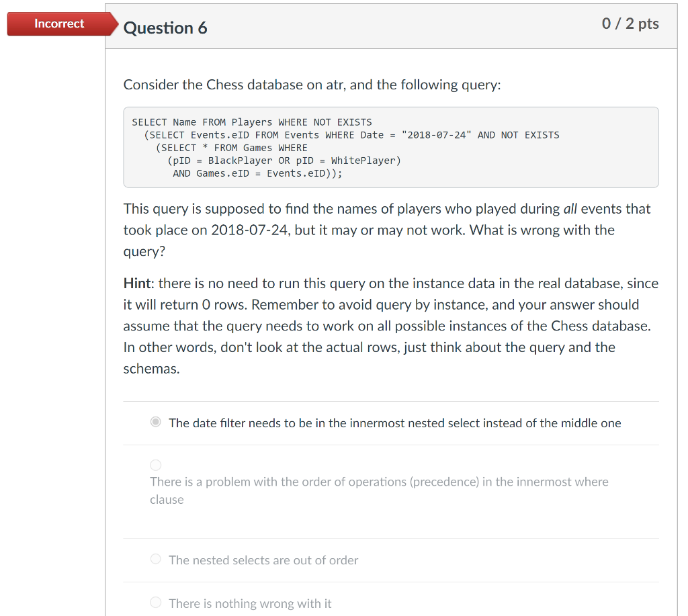
Task: Click the bold 'Hint' word
Action: (137, 283)
